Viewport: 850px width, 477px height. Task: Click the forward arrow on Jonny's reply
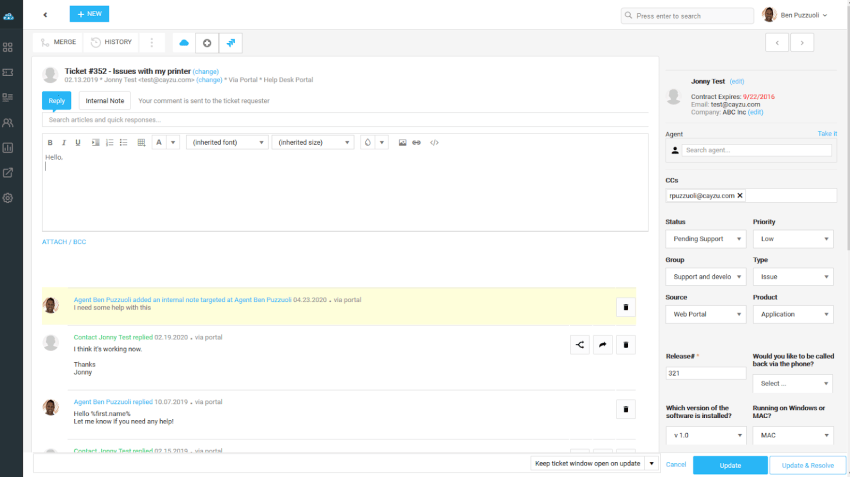603,345
